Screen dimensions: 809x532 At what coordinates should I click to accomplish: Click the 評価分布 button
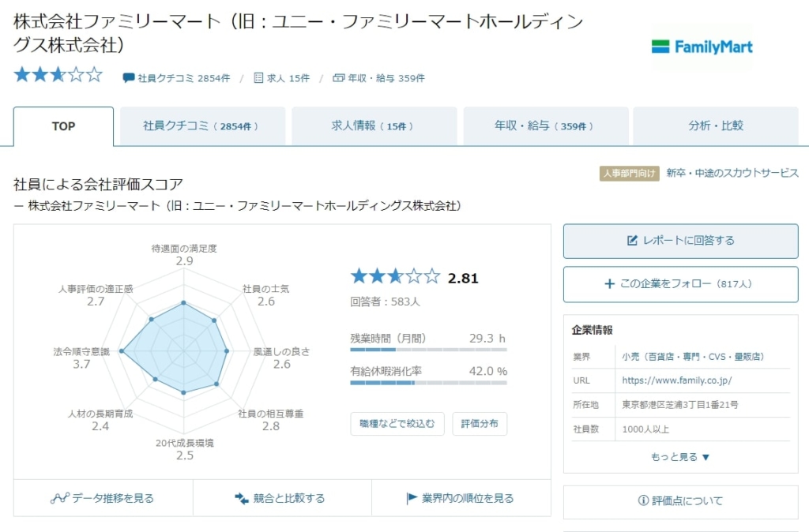480,424
